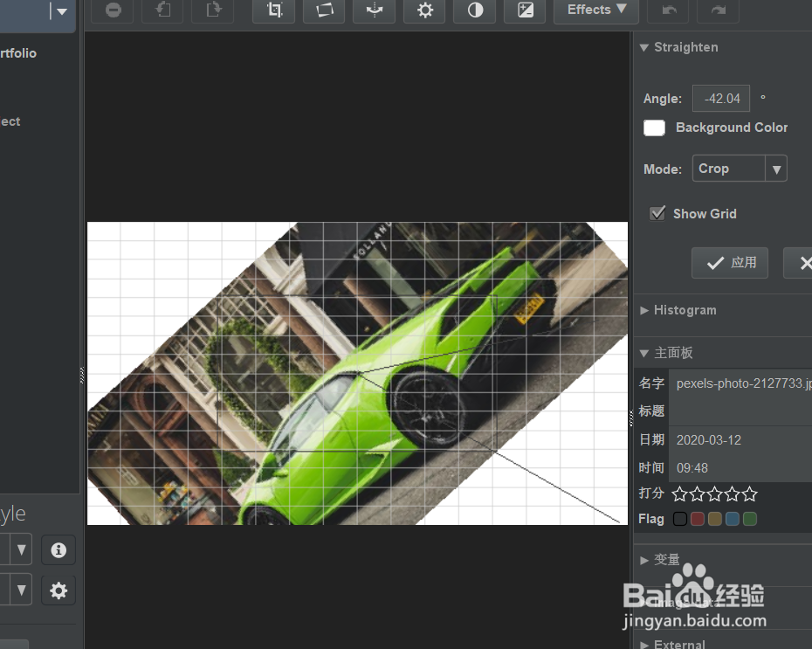Viewport: 812px width, 649px height.
Task: Select the blue Flag color
Action: (733, 519)
